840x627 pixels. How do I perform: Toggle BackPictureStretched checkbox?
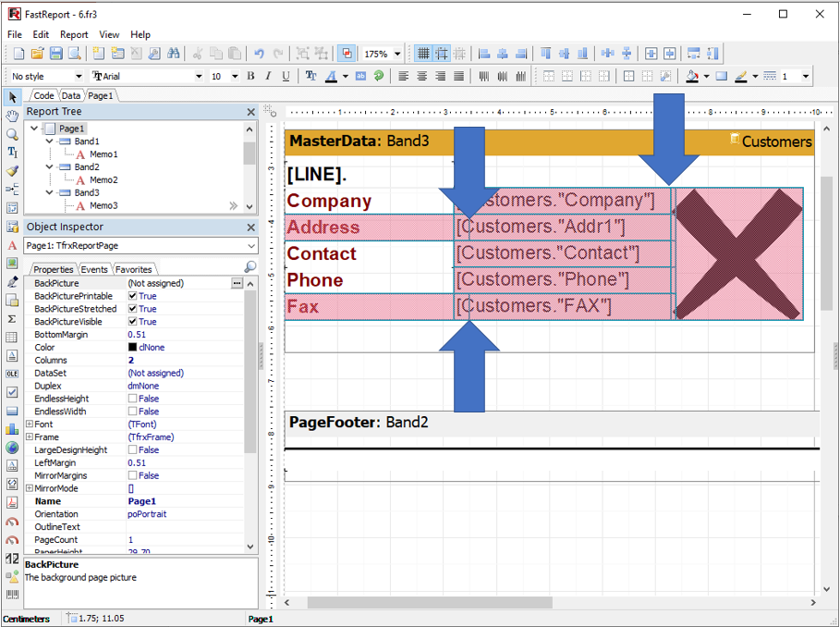click(132, 309)
